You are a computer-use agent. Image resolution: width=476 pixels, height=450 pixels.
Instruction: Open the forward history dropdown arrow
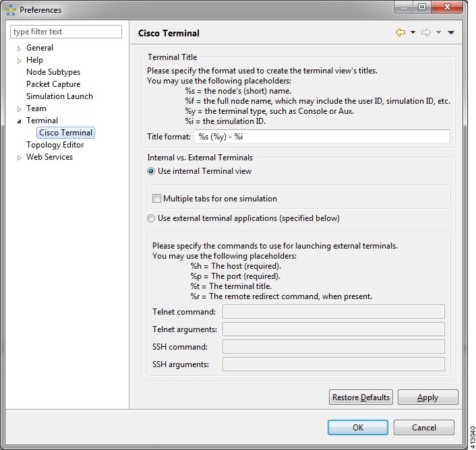[438, 32]
